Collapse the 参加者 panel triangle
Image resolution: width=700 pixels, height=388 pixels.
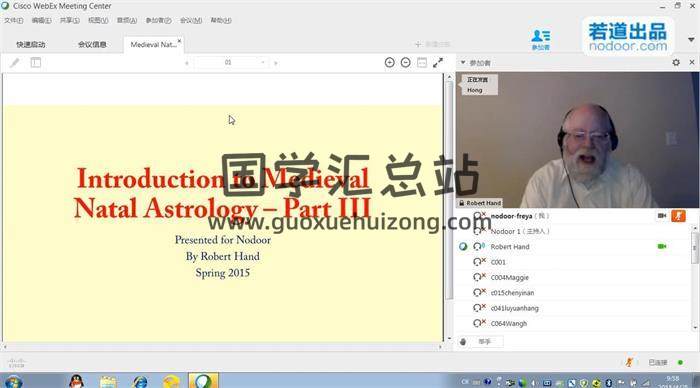pos(463,63)
